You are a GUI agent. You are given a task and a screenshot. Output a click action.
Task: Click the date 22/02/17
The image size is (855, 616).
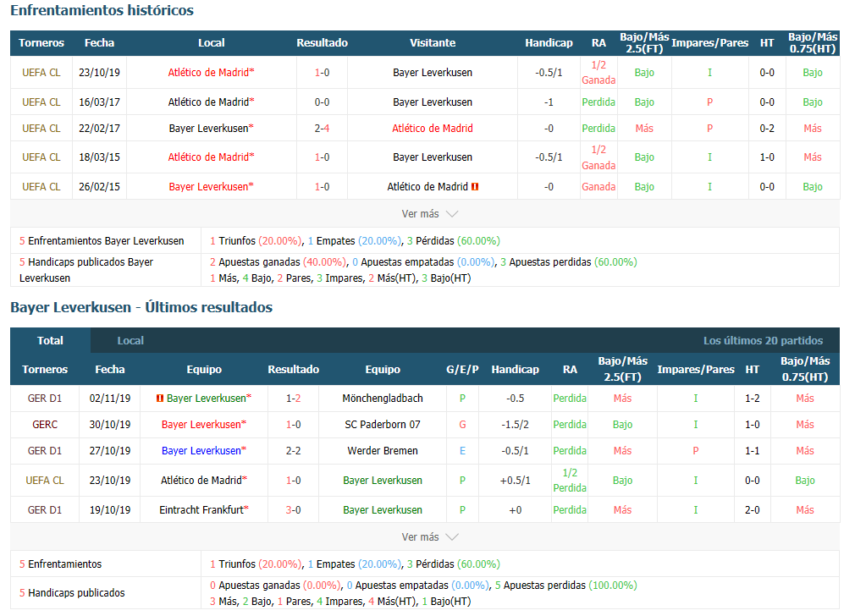click(x=99, y=128)
